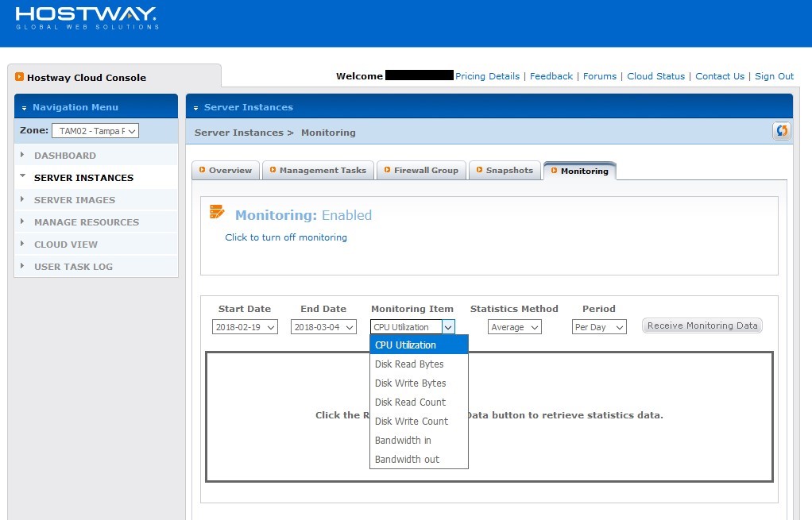The width and height of the screenshot is (812, 520).
Task: Click the orange icon on Firewall Group tab
Action: point(388,170)
